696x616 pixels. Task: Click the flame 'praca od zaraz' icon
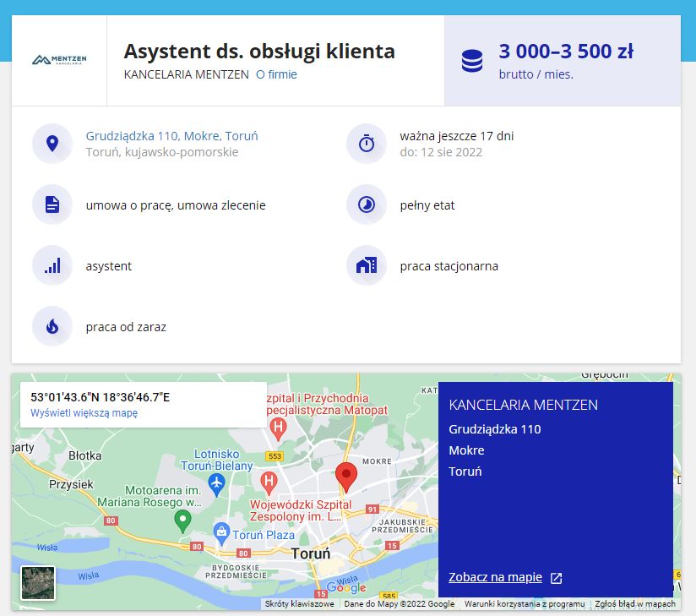(x=52, y=326)
